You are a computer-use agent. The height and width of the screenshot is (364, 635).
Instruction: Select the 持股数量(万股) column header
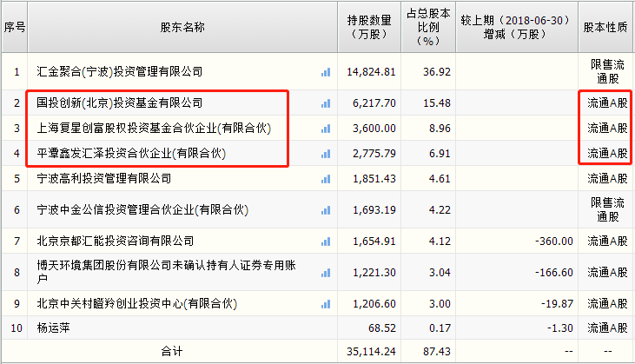(369, 27)
